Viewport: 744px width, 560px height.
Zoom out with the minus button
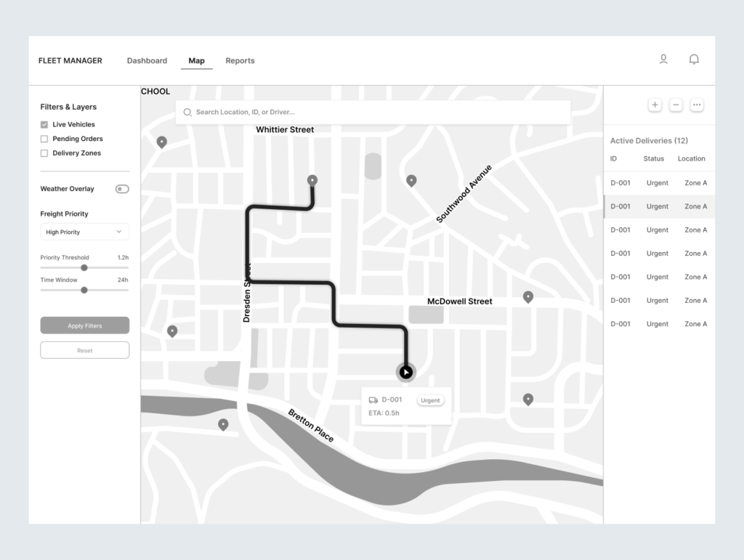[x=676, y=105]
